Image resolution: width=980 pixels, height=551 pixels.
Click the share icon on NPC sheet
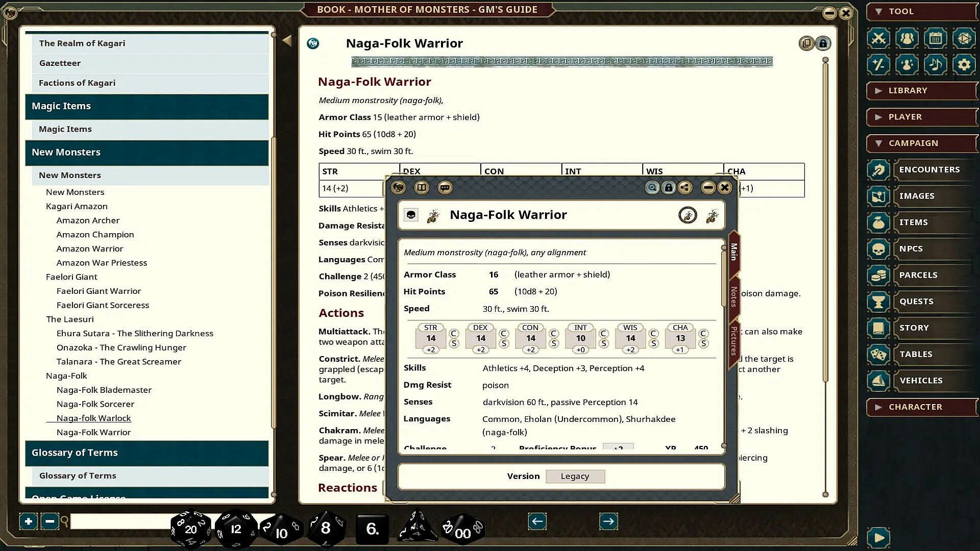pos(685,188)
